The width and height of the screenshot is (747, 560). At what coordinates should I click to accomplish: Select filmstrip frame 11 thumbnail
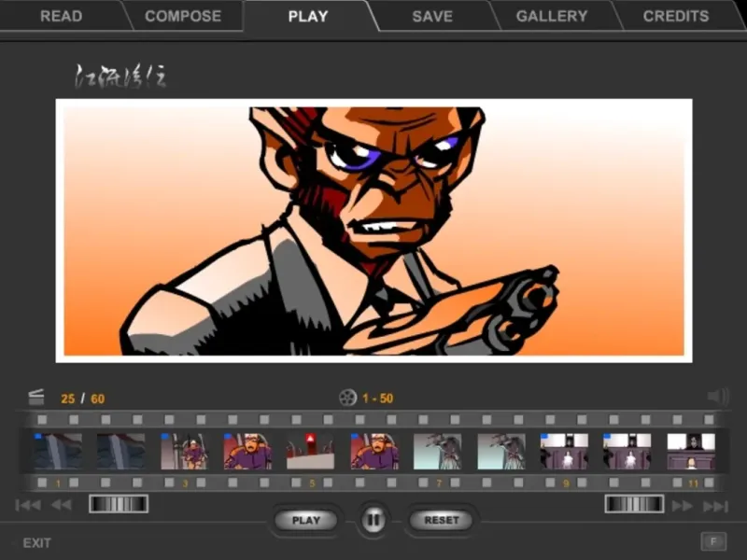pyautogui.click(x=691, y=452)
